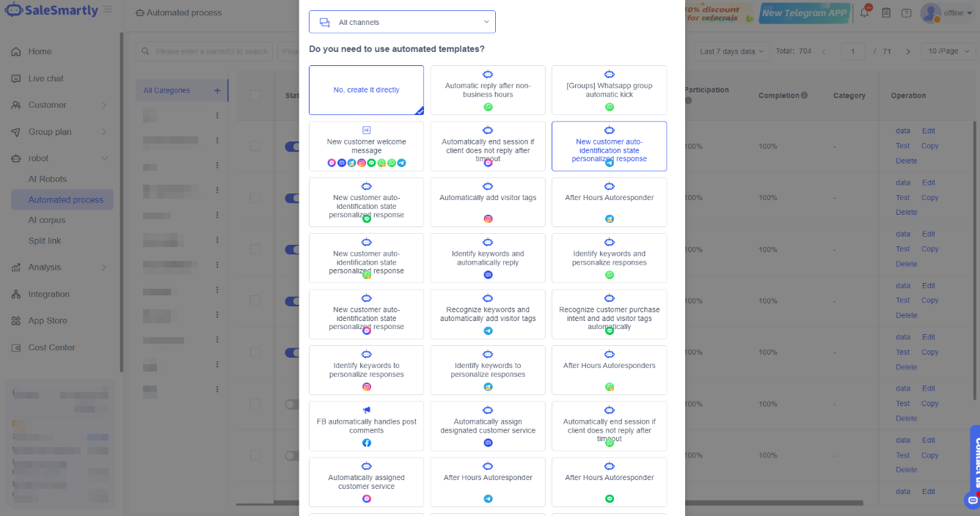Open the AI Robots menu item
This screenshot has height=516, width=980.
point(48,179)
